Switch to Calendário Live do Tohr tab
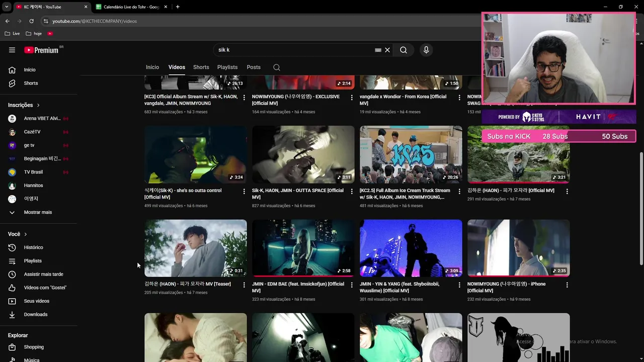The height and width of the screenshot is (362, 644). [131, 7]
